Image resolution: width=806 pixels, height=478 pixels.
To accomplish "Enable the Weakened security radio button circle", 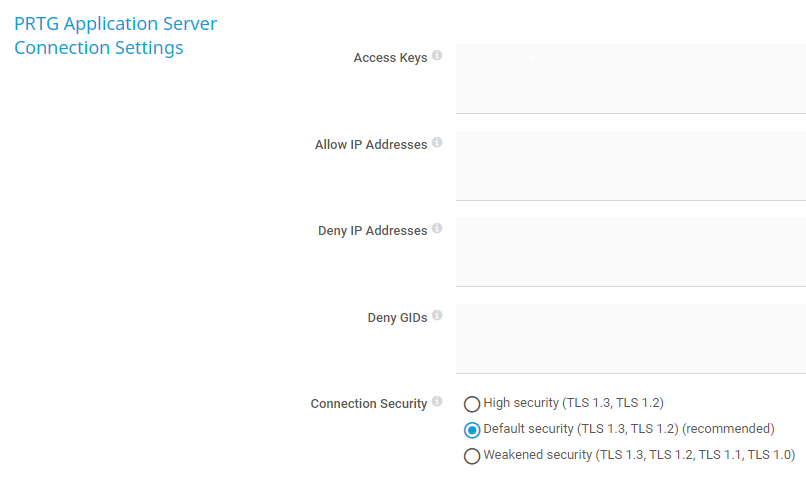I will coord(472,456).
